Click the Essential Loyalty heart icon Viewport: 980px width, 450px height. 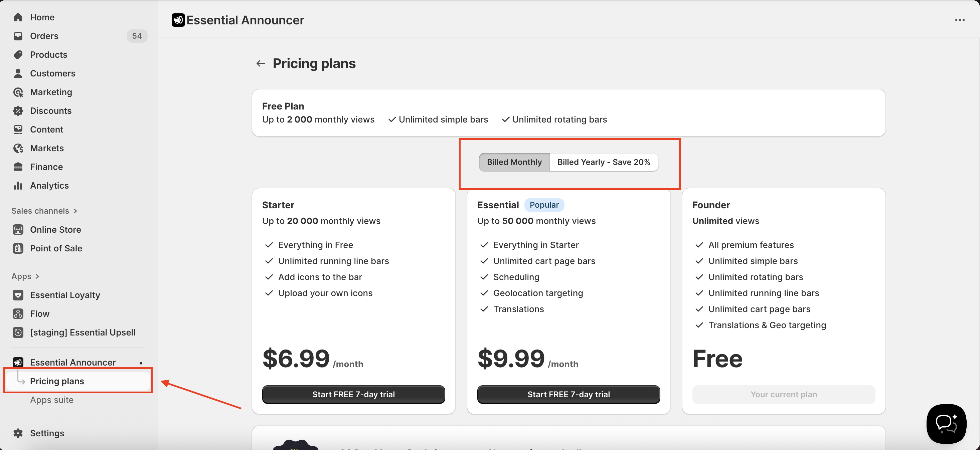tap(18, 295)
